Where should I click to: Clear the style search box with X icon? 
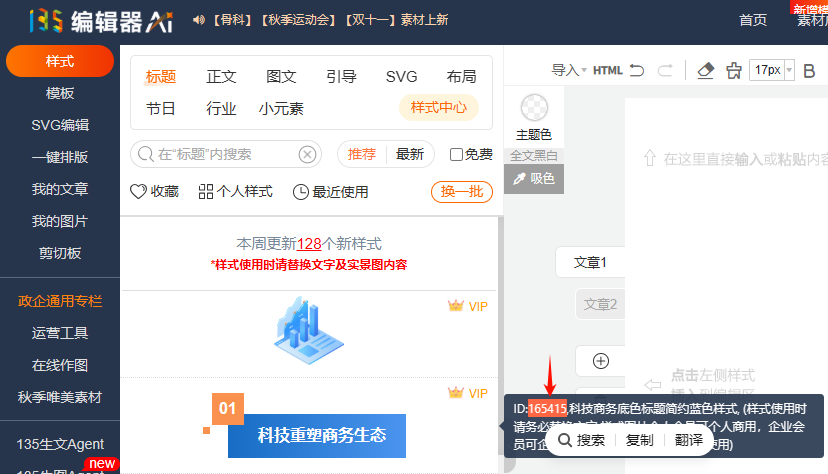click(x=307, y=154)
